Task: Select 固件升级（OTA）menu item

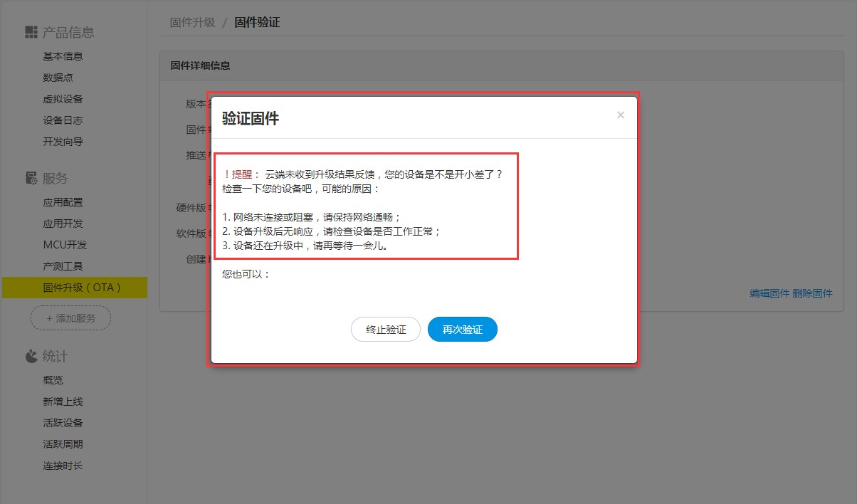Action: (83, 288)
